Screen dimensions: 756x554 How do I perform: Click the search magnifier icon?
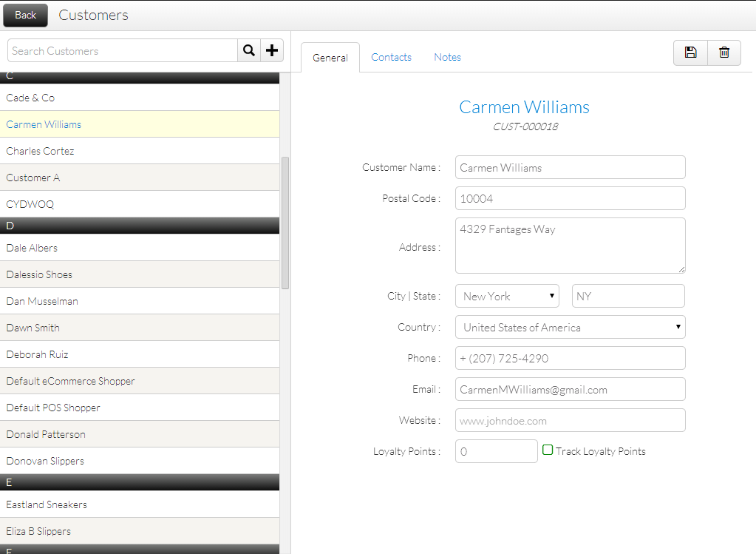tap(249, 51)
